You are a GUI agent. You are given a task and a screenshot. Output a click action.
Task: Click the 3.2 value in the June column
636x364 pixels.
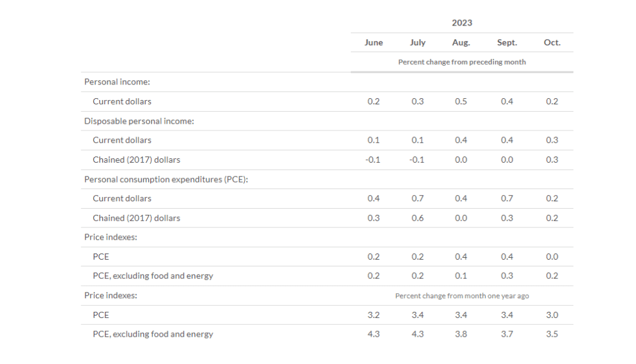373,315
